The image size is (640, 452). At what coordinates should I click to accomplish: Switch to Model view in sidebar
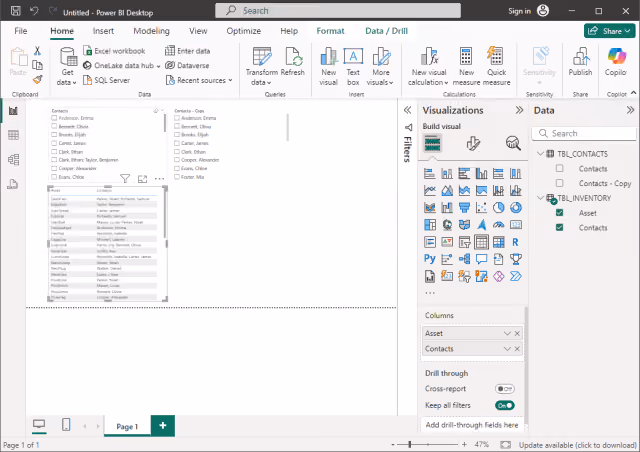point(13,160)
